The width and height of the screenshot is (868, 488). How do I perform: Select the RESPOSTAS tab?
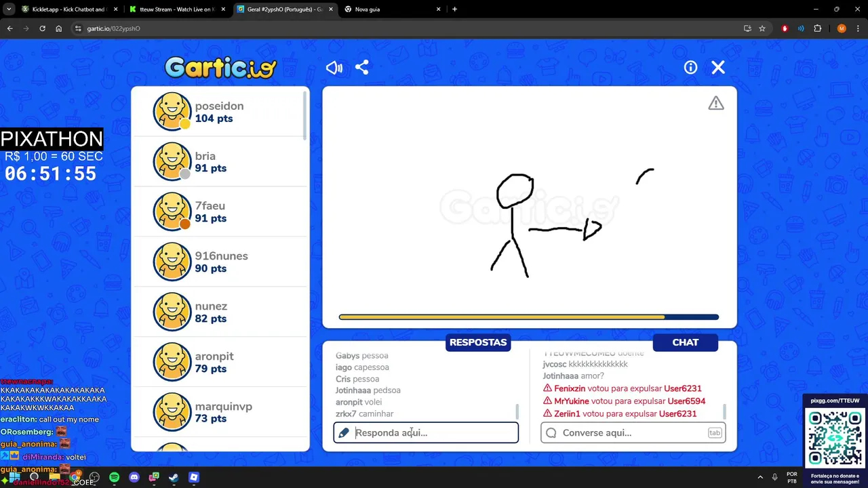(478, 342)
